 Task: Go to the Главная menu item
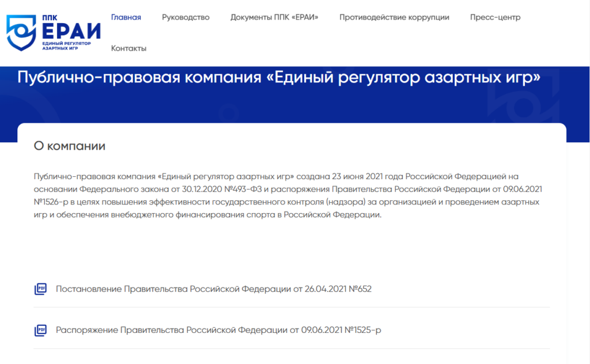[x=126, y=17]
